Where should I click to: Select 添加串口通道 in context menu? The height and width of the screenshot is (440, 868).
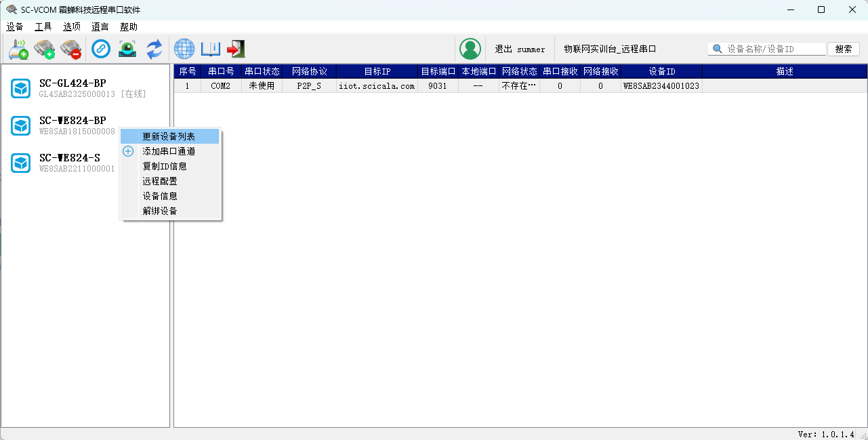pyautogui.click(x=169, y=151)
